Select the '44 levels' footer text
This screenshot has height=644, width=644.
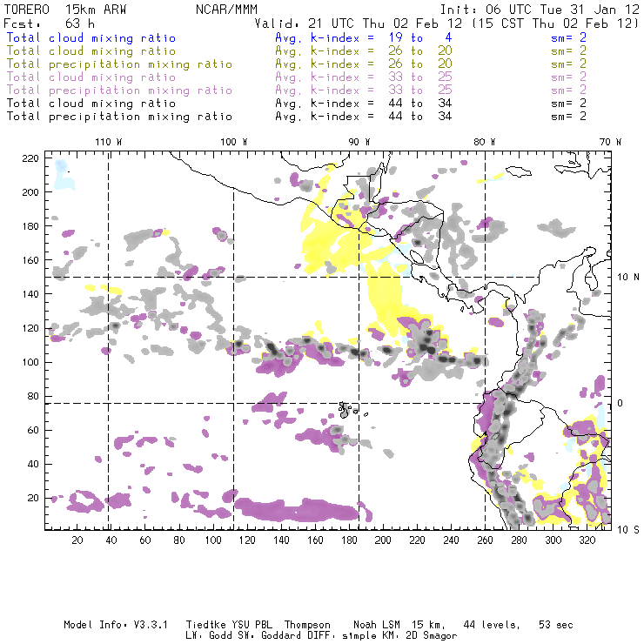[x=492, y=625]
